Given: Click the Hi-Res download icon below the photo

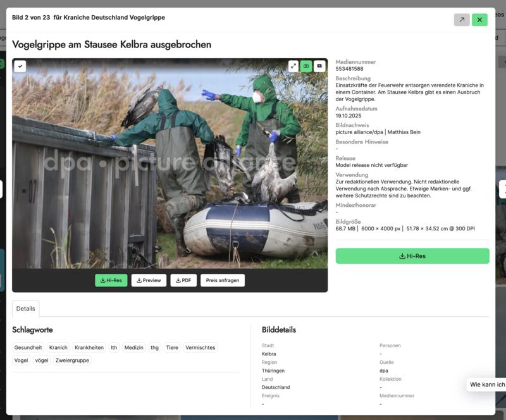Looking at the screenshot, I should click(111, 280).
